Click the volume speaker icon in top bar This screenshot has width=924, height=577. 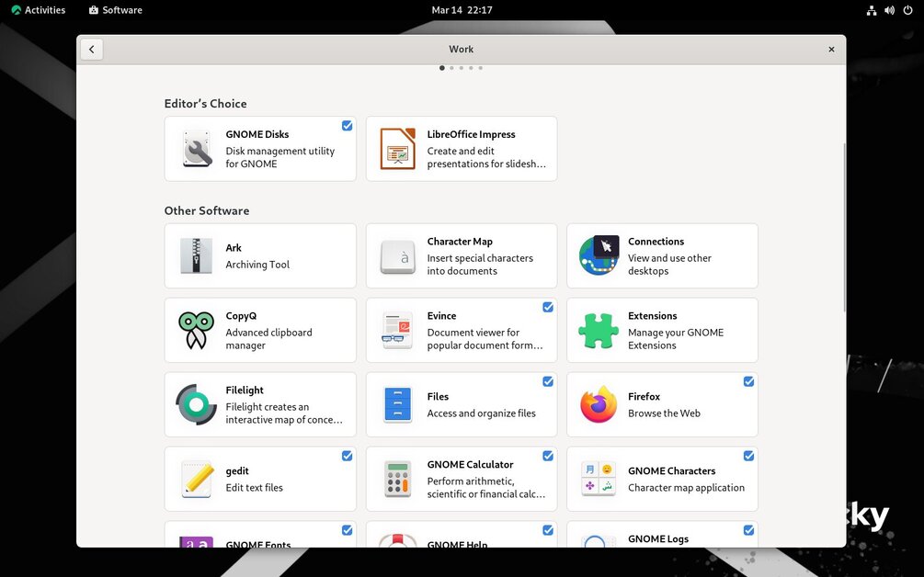(889, 10)
